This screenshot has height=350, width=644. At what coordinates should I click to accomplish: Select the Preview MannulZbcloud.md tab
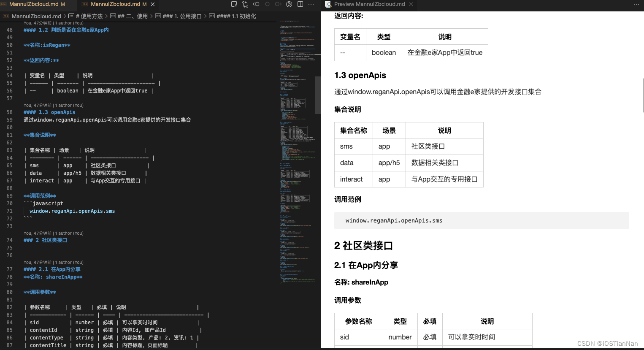(369, 4)
